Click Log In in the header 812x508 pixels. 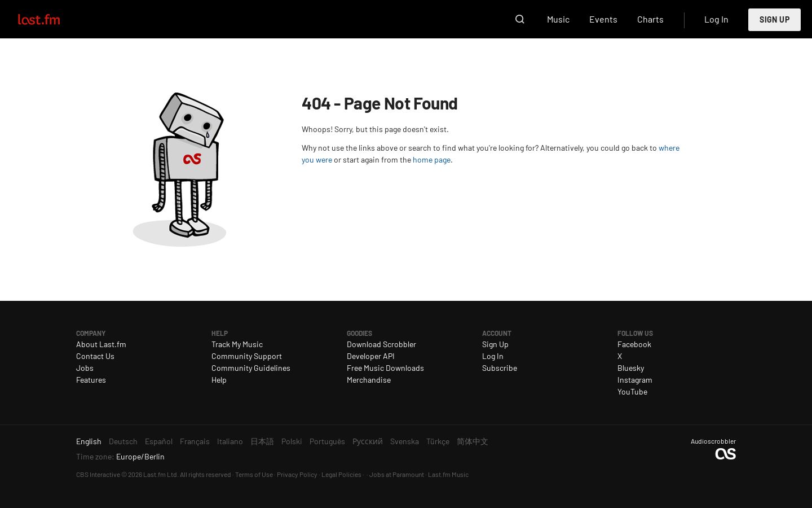(x=716, y=19)
